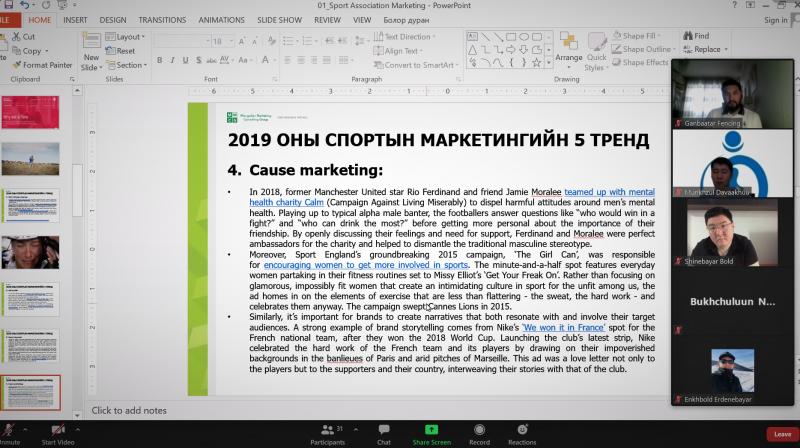Open the font color A picker
Screen dimensions: 800x448
coord(265,60)
